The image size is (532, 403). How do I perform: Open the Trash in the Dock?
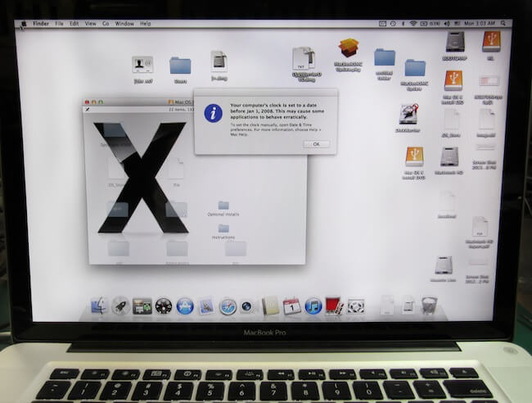click(x=429, y=306)
